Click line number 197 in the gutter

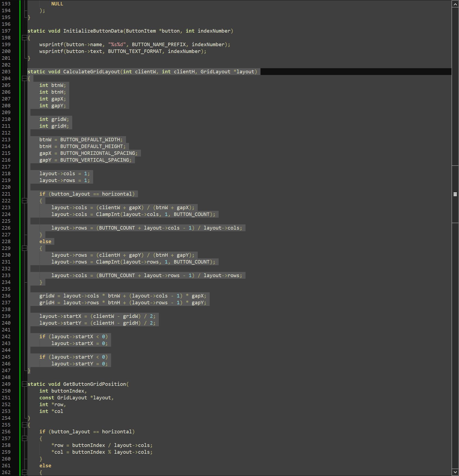(x=6, y=31)
